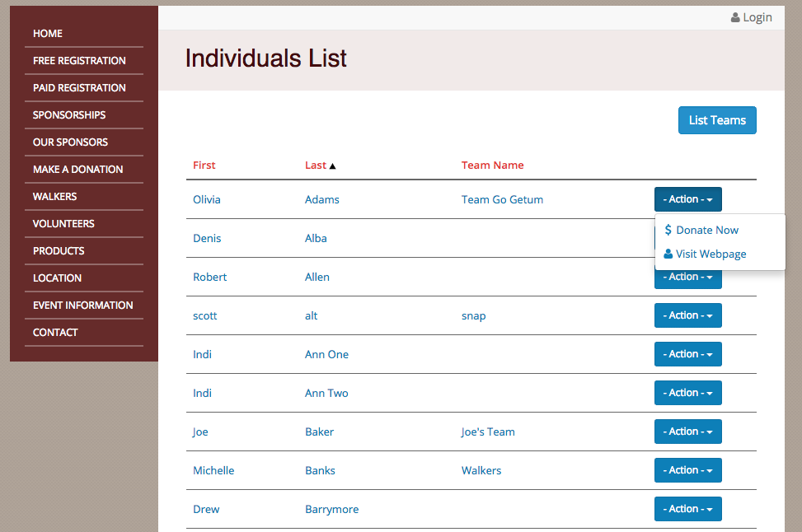Click the first name Robert
The image size is (802, 532).
pyautogui.click(x=209, y=277)
